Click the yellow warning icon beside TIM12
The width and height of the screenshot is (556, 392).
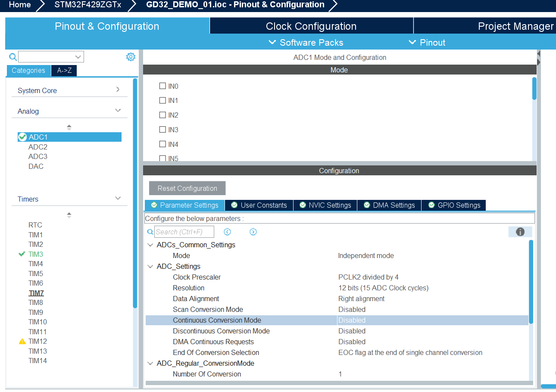pyautogui.click(x=22, y=341)
